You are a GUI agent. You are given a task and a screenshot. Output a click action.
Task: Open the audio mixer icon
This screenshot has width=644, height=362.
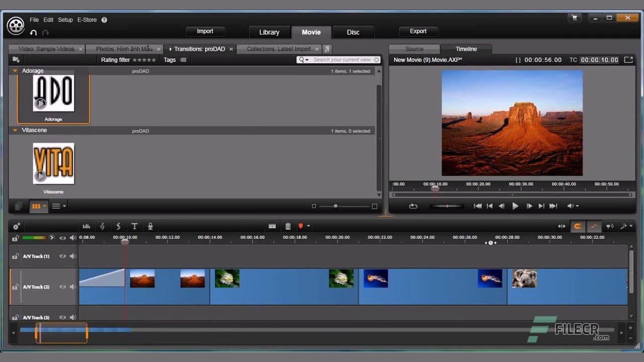86,226
